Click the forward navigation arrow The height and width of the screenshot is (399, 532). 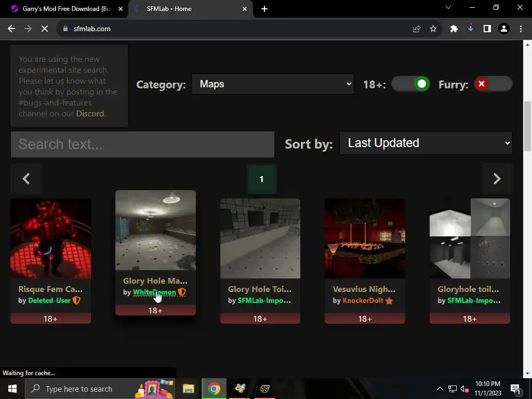(28, 29)
